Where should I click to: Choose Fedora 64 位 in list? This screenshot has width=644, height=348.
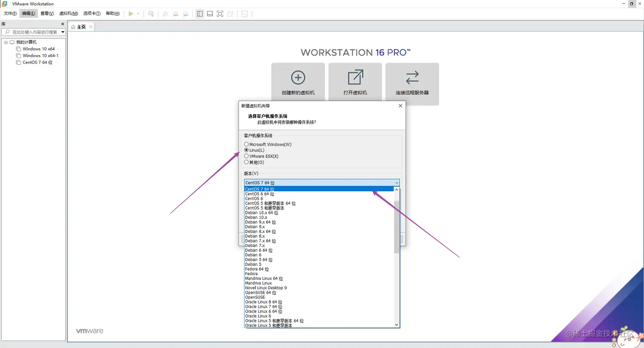tap(319, 269)
